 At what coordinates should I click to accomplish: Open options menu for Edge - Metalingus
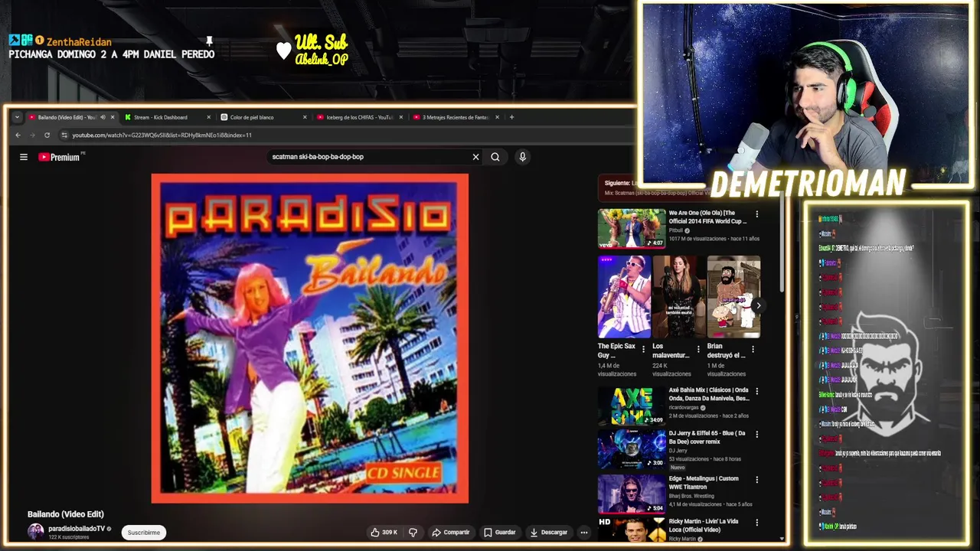pos(756,480)
